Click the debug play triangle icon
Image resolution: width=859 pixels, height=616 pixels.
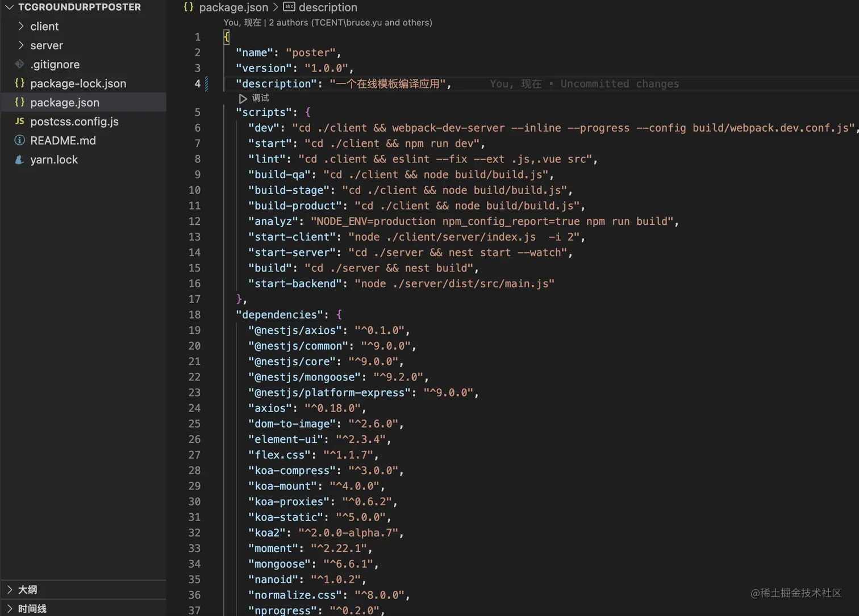[243, 98]
